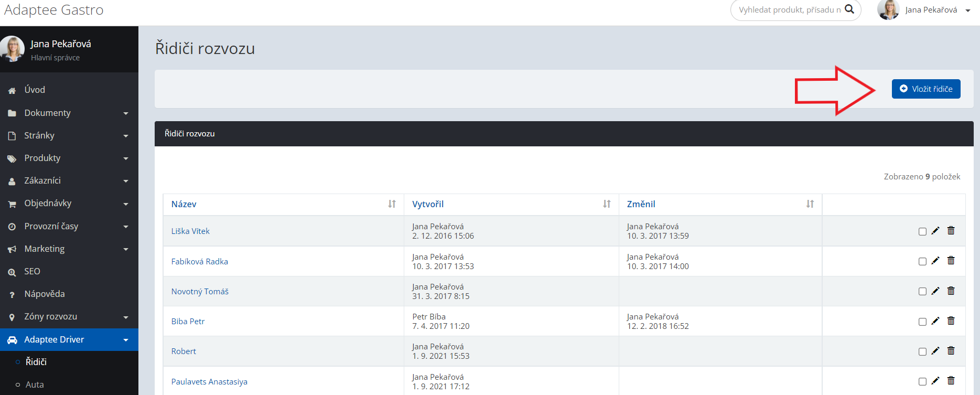Click the car icon of Adaptee Driver
980x395 pixels.
(12, 340)
